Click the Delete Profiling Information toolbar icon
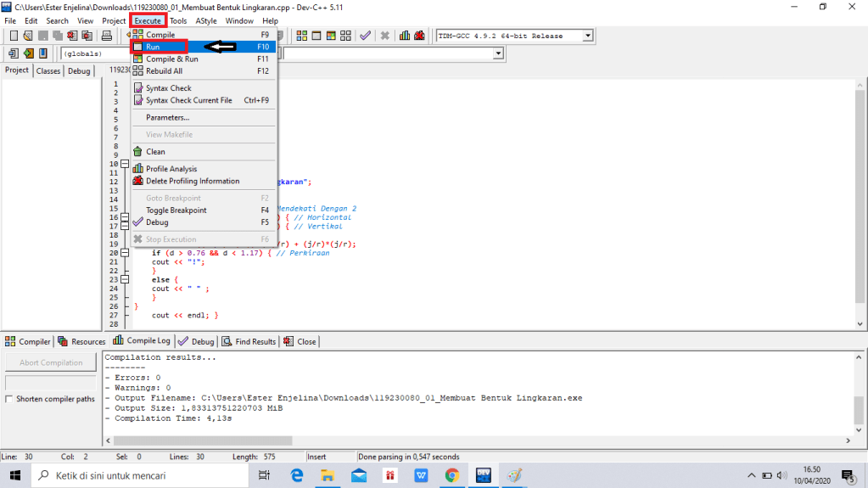This screenshot has height=488, width=868. point(420,36)
